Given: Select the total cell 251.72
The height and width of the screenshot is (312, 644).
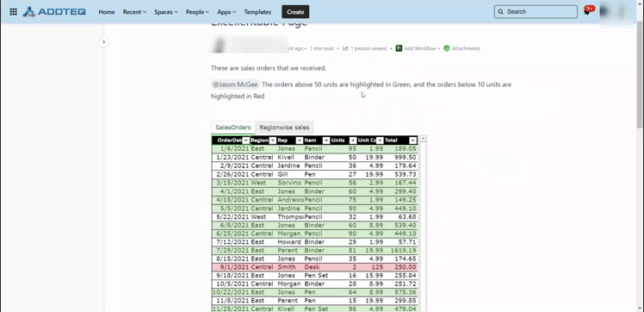Looking at the screenshot, I should point(401,284).
